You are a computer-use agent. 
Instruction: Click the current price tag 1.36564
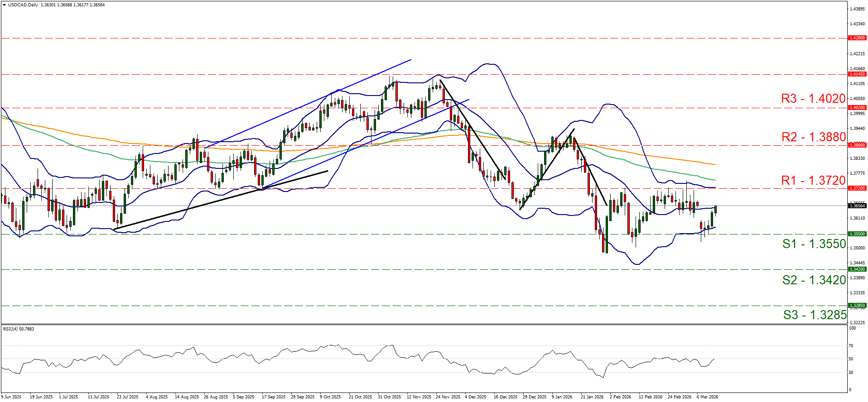pyautogui.click(x=857, y=206)
